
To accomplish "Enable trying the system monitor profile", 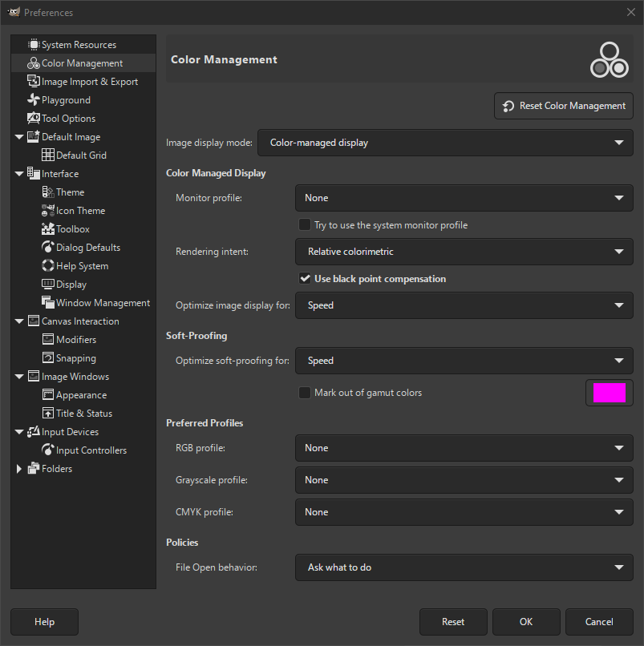I will (303, 225).
